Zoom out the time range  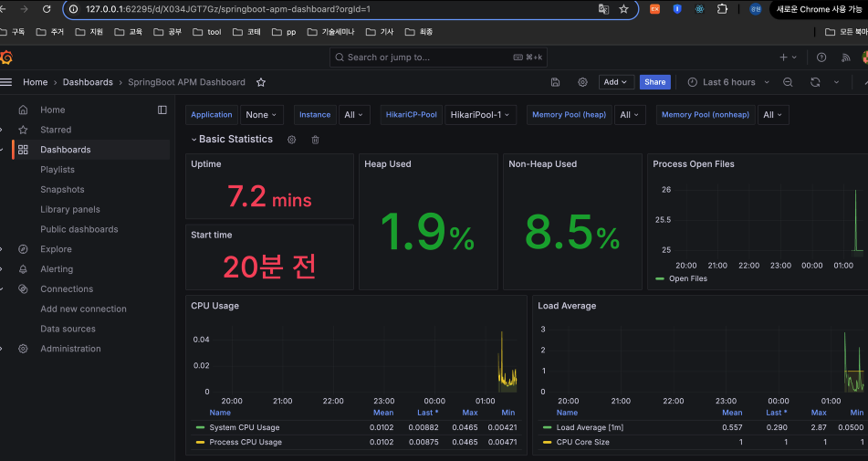click(x=789, y=82)
